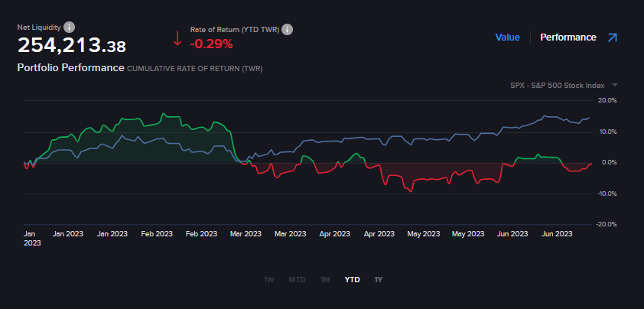
Task: Click the -20.0% y-axis label
Action: [607, 224]
